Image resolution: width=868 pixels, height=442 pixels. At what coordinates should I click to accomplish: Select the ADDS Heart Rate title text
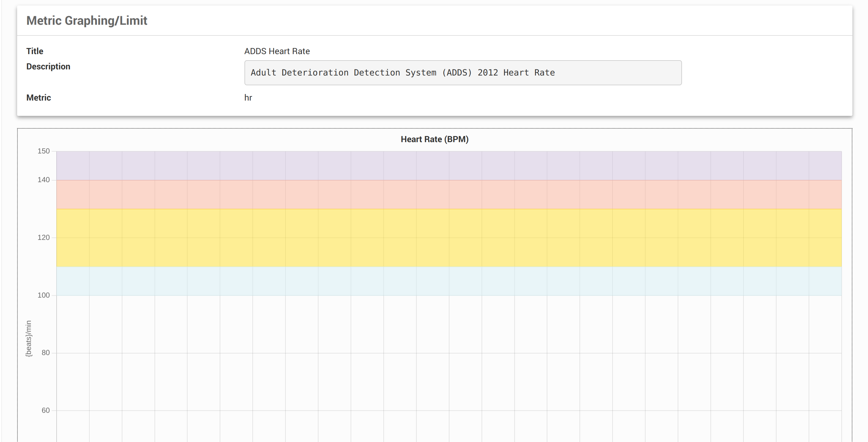coord(277,51)
